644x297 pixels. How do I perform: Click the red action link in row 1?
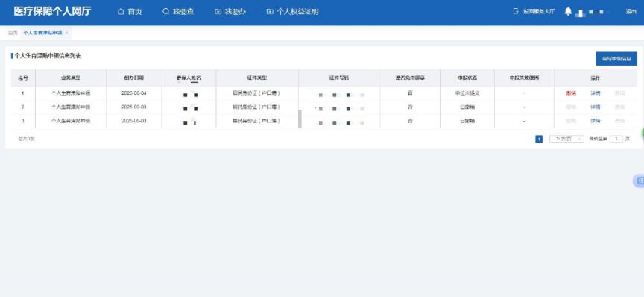pos(571,93)
